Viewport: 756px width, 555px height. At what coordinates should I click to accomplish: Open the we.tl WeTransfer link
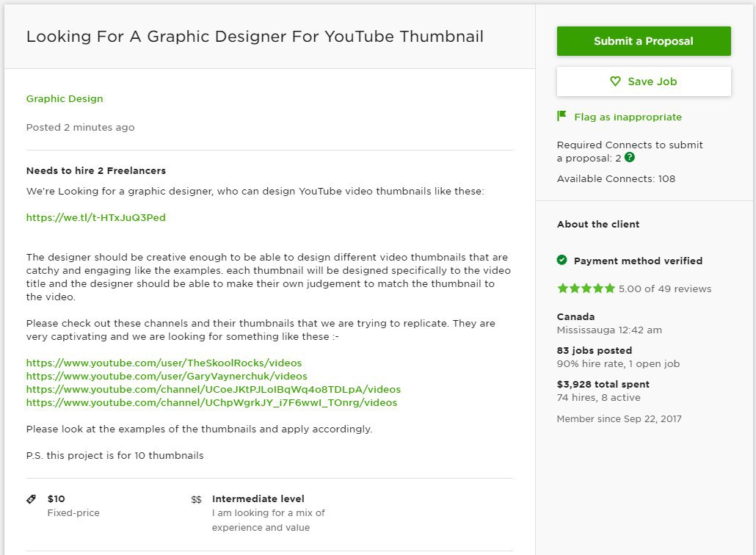[x=96, y=217]
